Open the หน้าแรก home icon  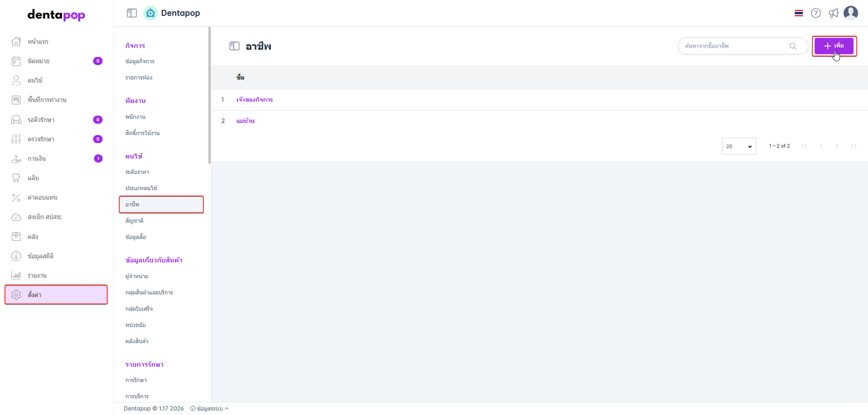(x=17, y=41)
